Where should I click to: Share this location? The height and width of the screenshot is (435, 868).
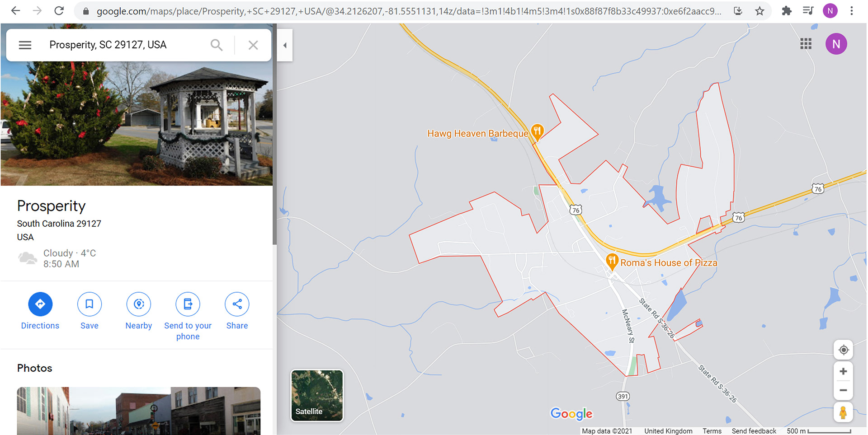[237, 304]
